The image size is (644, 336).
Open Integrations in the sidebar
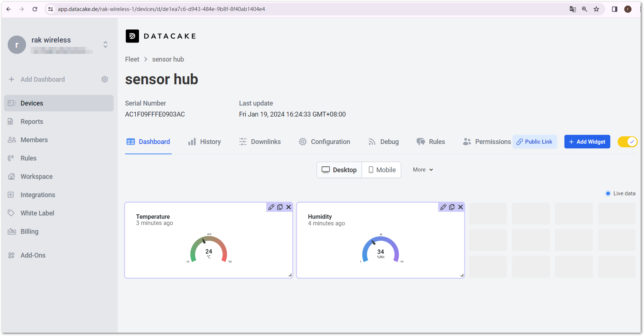59,195
